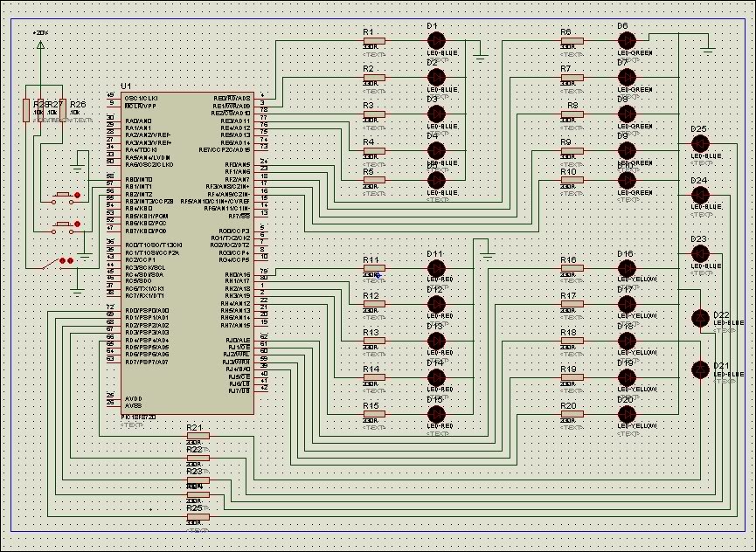
Task: Select resistor R14
Action: 374,377
